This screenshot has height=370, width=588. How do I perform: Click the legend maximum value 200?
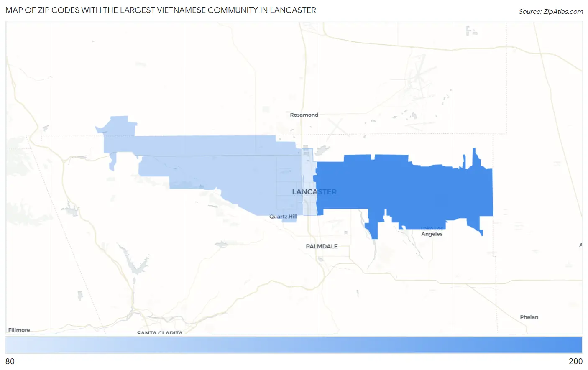click(x=575, y=361)
